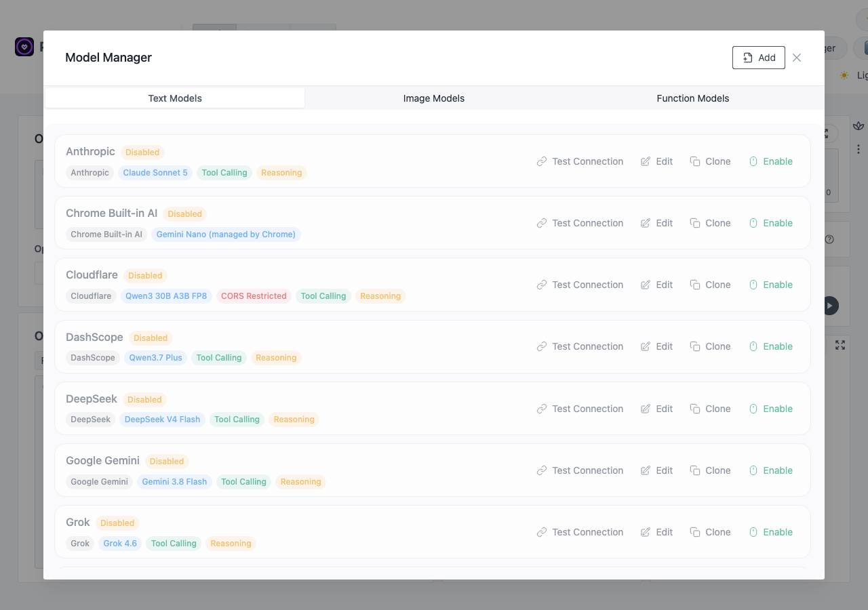Edit the DeepSeek model
Image resolution: width=868 pixels, height=610 pixels.
[657, 409]
